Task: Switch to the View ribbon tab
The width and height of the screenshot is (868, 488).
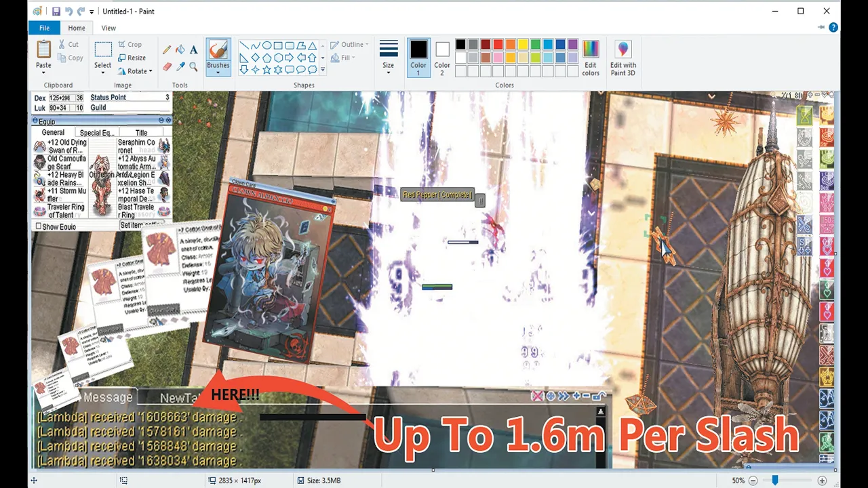Action: [x=108, y=28]
